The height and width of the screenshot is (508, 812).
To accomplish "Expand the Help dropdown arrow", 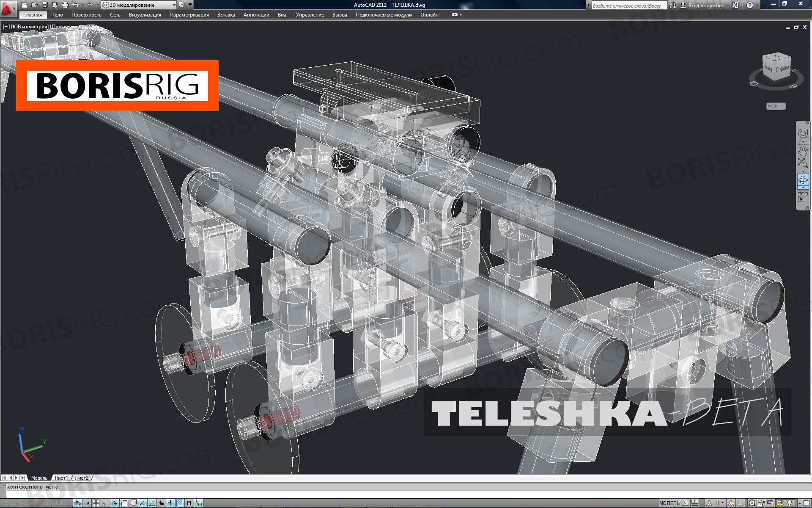I will tap(757, 5).
